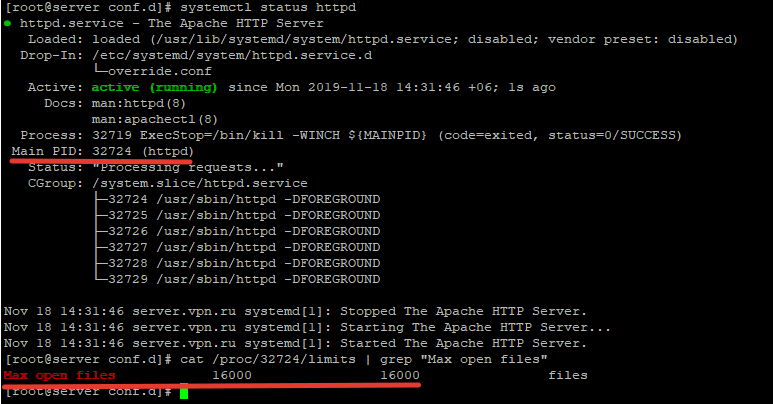Click the first 16000 soft limit value
This screenshot has width=773, height=404.
[x=232, y=375]
